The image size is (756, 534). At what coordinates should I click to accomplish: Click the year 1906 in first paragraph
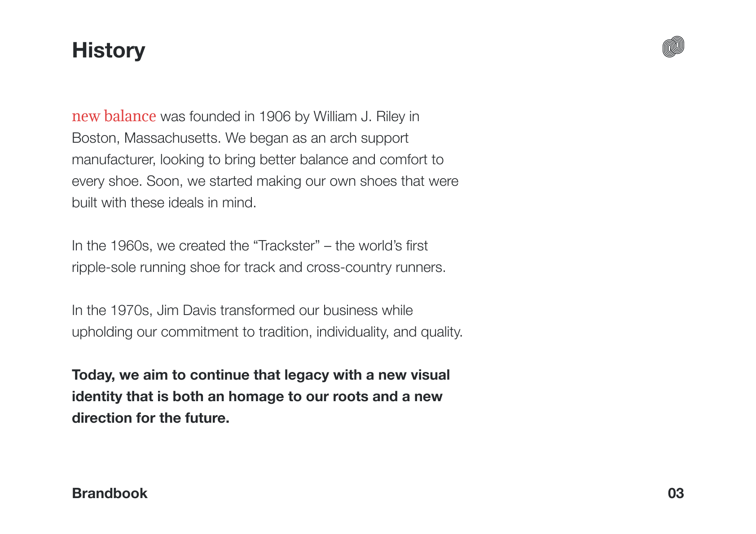[x=275, y=116]
